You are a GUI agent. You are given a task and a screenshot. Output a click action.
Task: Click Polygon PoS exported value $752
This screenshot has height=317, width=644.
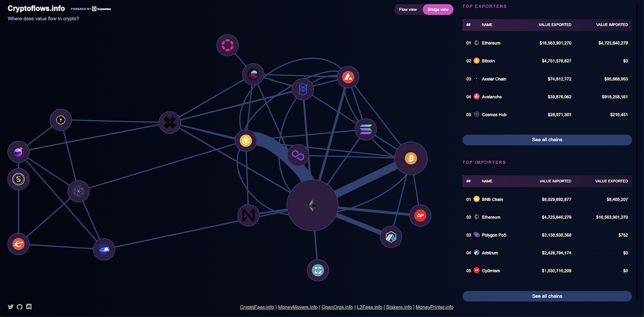click(623, 235)
